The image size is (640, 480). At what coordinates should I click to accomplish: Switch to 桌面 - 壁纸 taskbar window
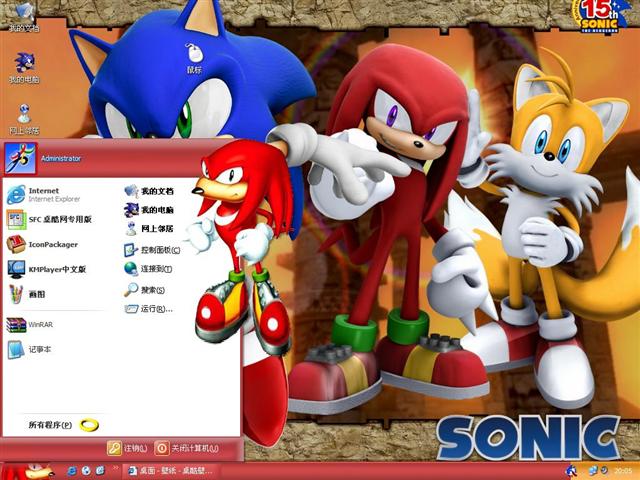point(170,471)
